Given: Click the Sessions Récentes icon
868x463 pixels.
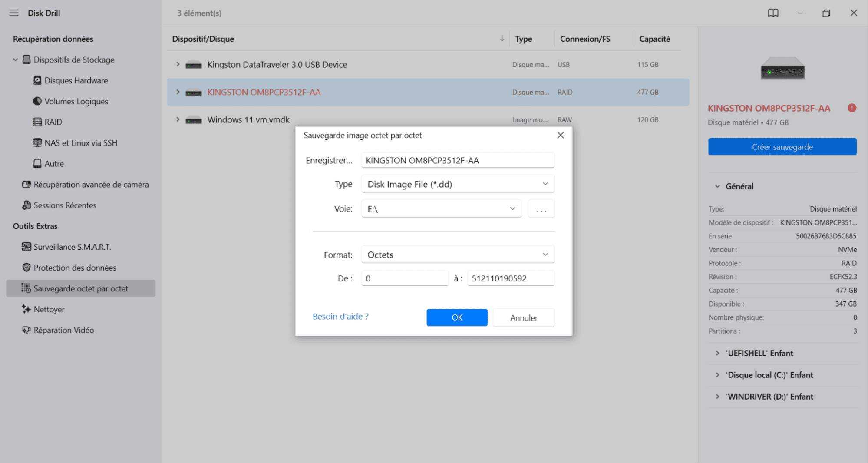Looking at the screenshot, I should click(26, 205).
